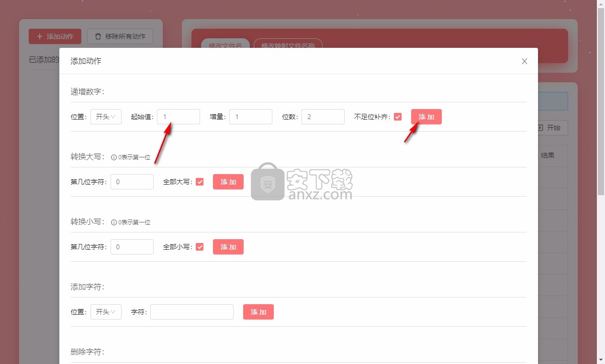Click the 添加字符 section heading

tap(88, 287)
